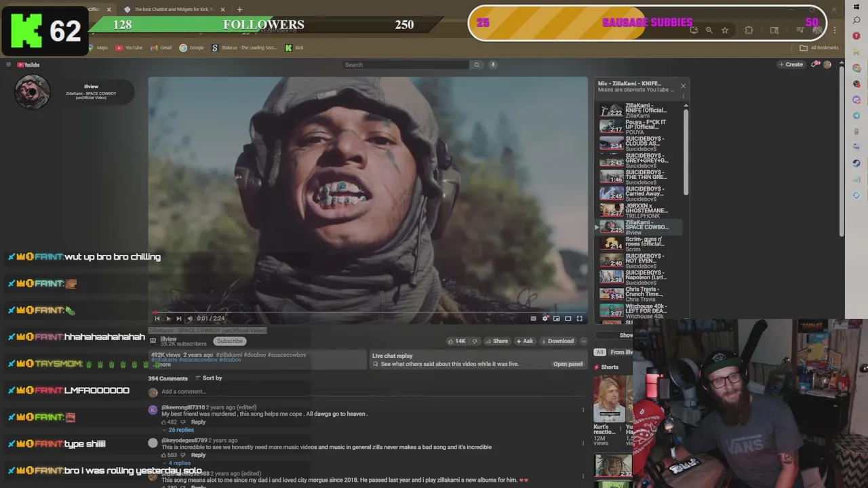Start voice search with microphone icon

(493, 64)
